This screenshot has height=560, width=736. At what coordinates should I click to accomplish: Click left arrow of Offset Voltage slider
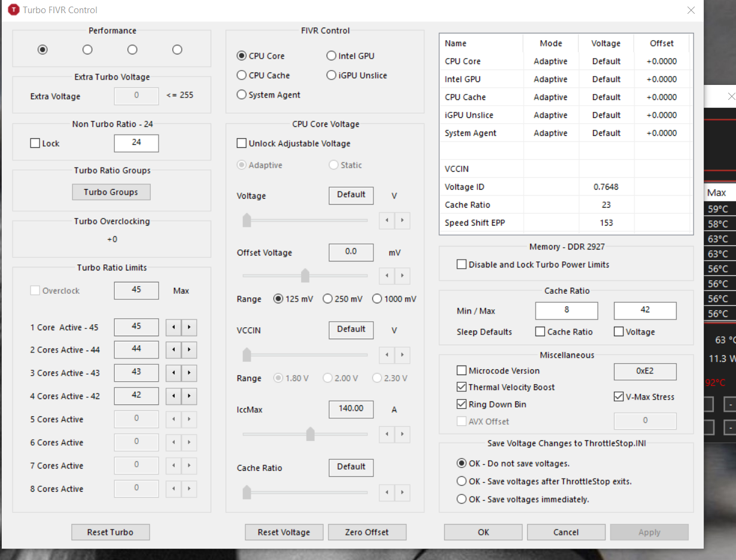click(387, 276)
